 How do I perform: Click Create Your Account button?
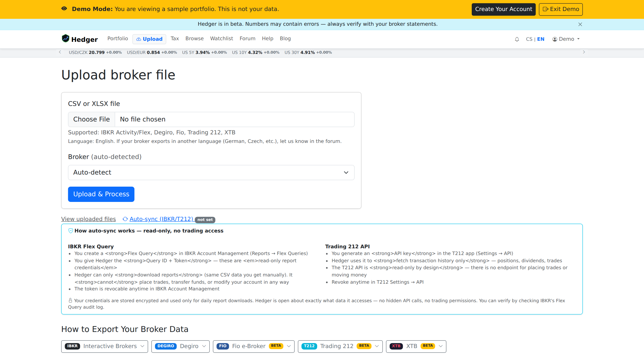pyautogui.click(x=504, y=9)
